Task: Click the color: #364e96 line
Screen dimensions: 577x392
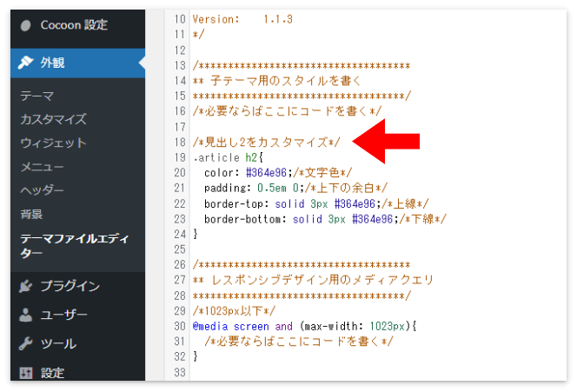Action: 278,173
